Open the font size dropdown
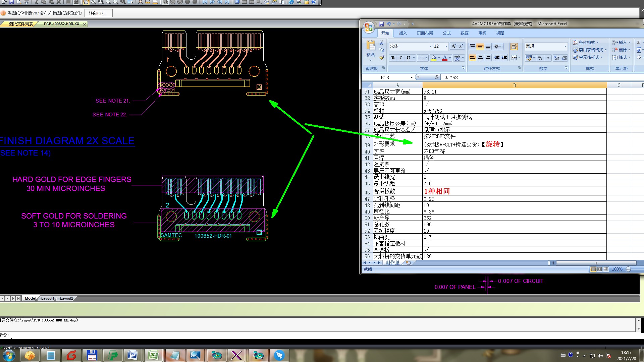644x362 pixels. tap(446, 46)
